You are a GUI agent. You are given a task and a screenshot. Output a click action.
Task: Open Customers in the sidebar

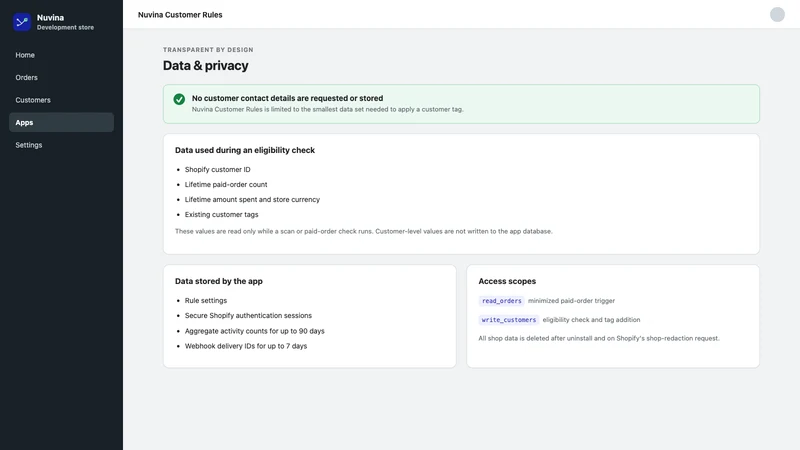click(61, 100)
